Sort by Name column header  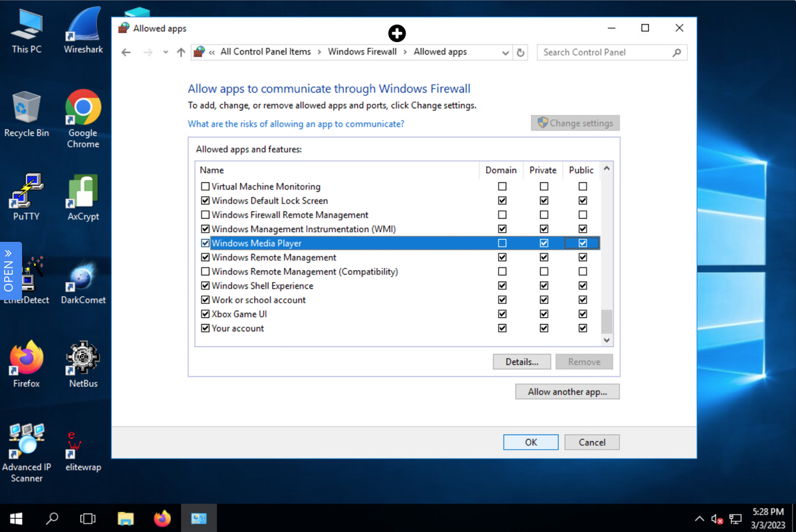pos(337,170)
